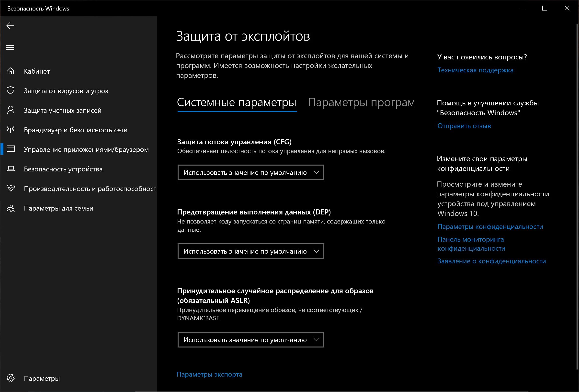Select the Системные параметры tab
This screenshot has height=392, width=579.
237,102
